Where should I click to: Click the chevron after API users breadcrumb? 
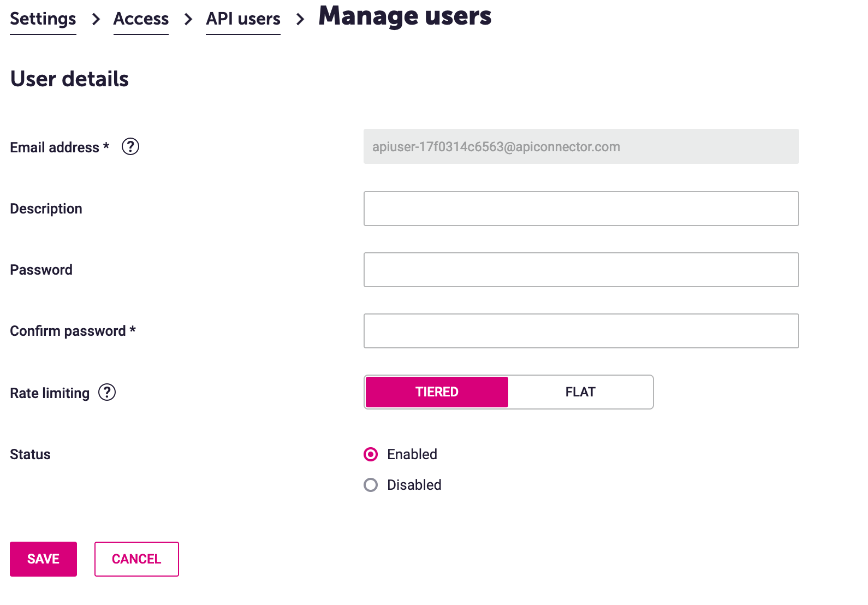[300, 19]
